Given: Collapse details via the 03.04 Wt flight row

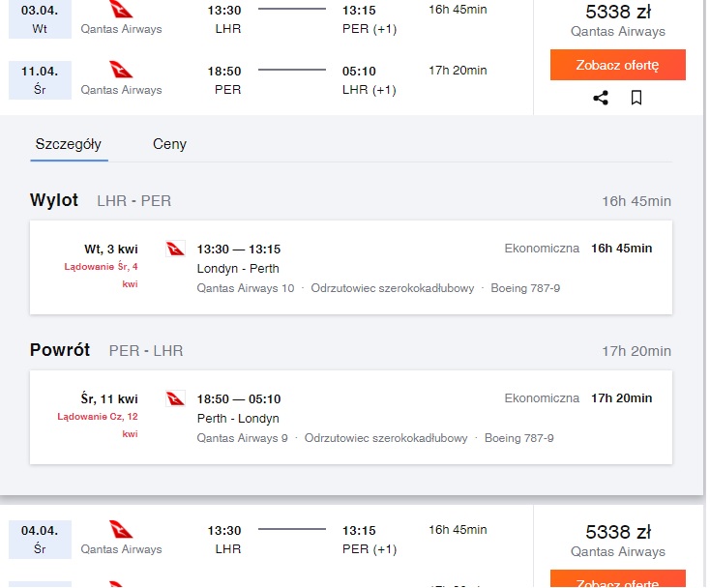Looking at the screenshot, I should click(x=267, y=19).
